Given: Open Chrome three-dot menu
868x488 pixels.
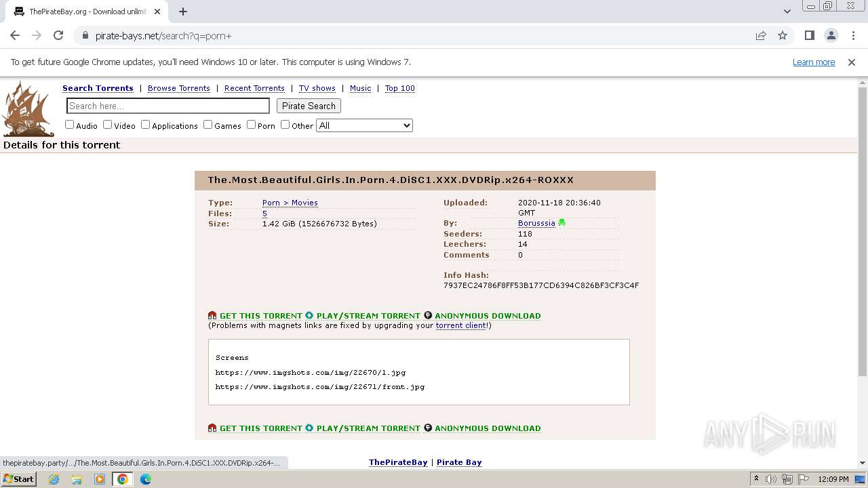Looking at the screenshot, I should point(852,36).
